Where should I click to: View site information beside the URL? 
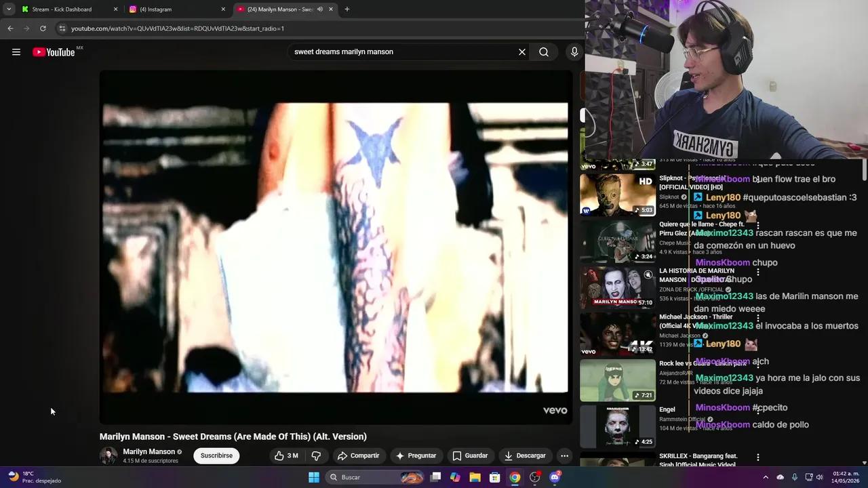pos(62,28)
